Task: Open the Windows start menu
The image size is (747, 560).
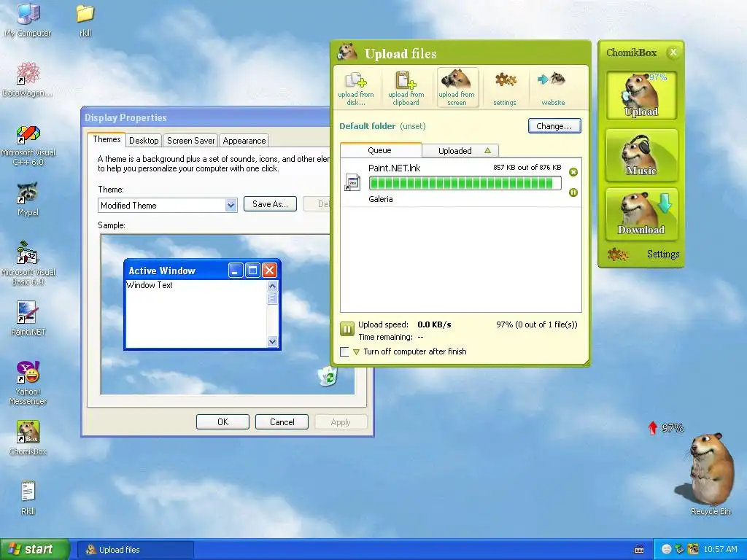Action: coord(35,549)
